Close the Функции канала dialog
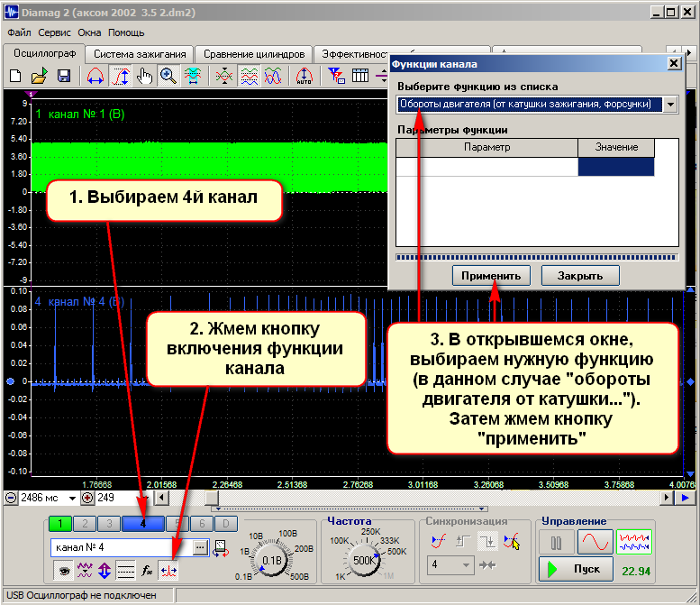 [674, 64]
